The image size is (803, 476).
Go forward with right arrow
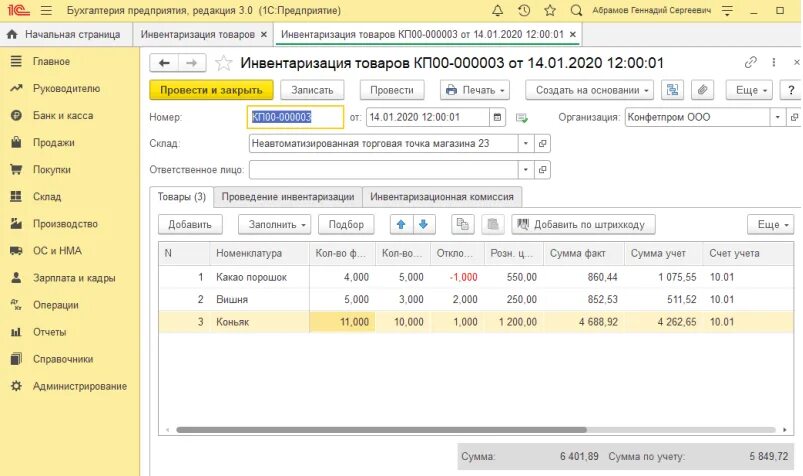(x=192, y=63)
